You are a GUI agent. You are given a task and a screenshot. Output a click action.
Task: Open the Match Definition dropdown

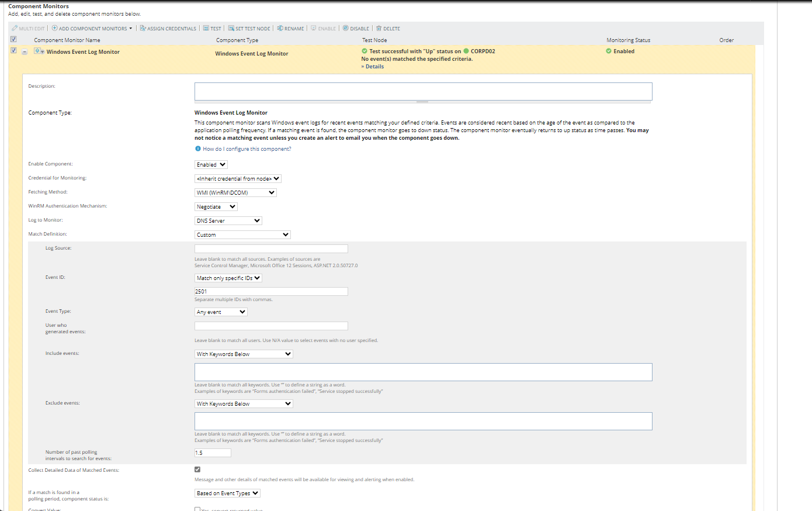click(x=242, y=235)
